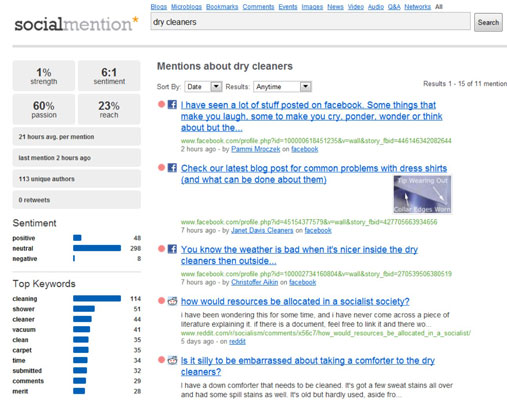This screenshot has width=507, height=400.
Task: Click red sentiment dot beside socialist society post
Action: tap(161, 301)
